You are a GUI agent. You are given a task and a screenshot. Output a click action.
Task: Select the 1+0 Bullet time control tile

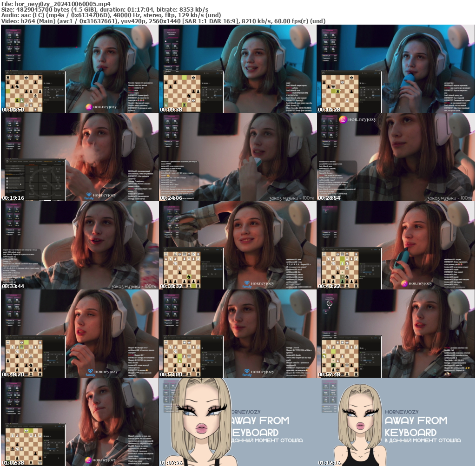pyautogui.click(x=32, y=170)
